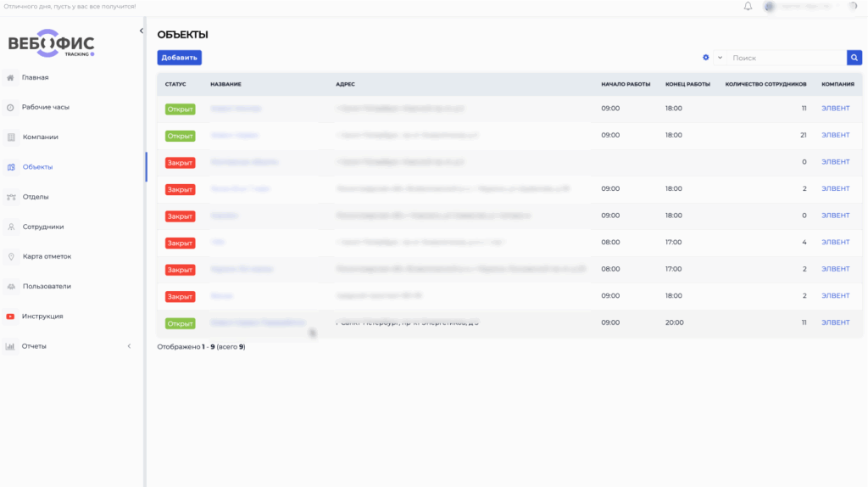
Task: Click the building icon for Компании
Action: 10,137
